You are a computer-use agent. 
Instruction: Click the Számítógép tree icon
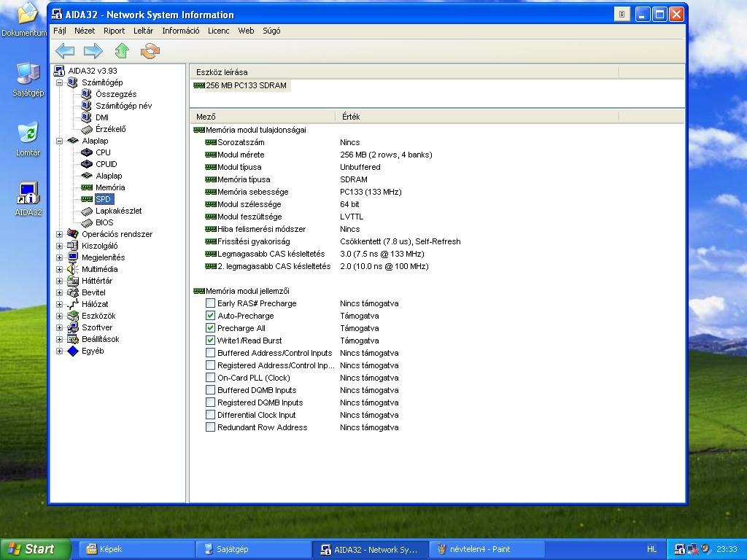[x=72, y=82]
